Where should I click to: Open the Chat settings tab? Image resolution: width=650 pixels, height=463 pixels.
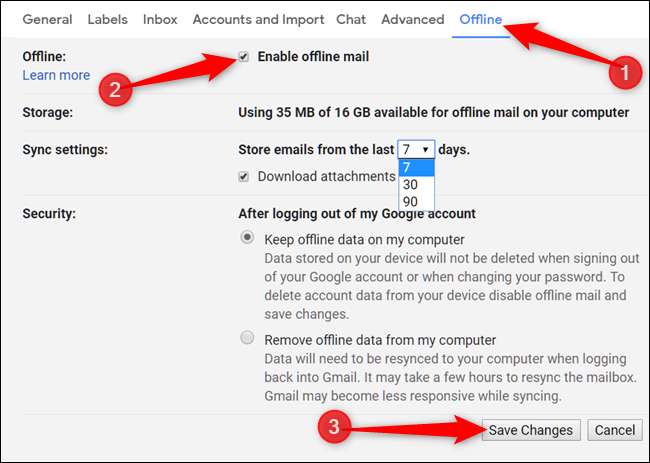(x=351, y=19)
